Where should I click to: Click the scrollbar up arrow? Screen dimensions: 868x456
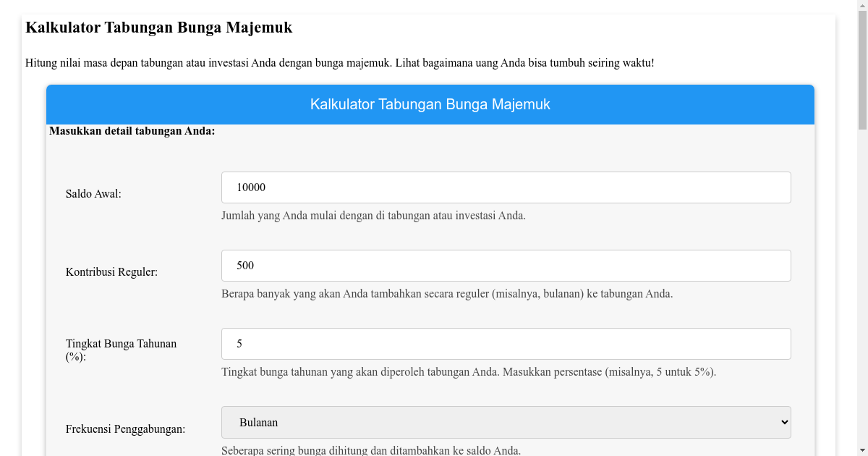[x=862, y=6]
